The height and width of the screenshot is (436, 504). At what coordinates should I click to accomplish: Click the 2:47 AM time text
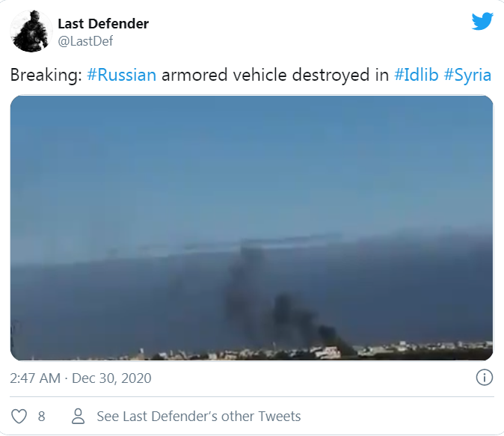pyautogui.click(x=35, y=378)
